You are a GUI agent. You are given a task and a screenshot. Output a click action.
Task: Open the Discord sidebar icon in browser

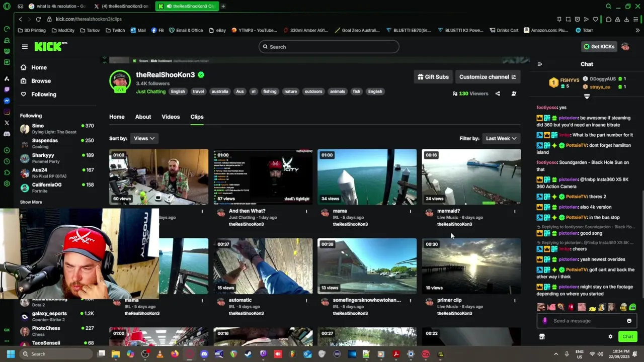pyautogui.click(x=7, y=134)
